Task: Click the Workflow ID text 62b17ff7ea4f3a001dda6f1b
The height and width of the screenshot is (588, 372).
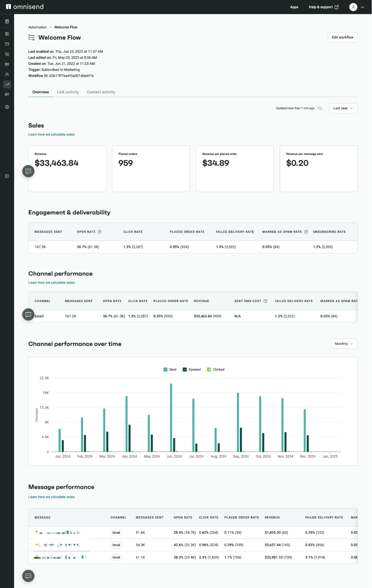Action: point(71,76)
